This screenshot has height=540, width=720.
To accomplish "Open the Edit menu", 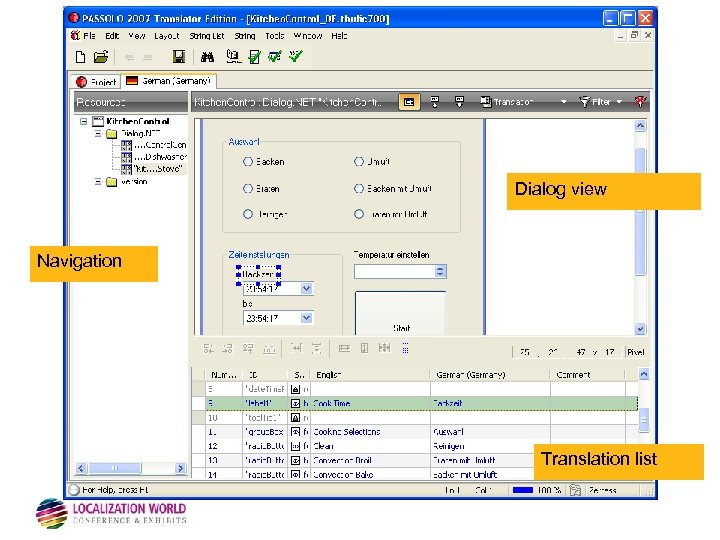I will click(x=112, y=36).
